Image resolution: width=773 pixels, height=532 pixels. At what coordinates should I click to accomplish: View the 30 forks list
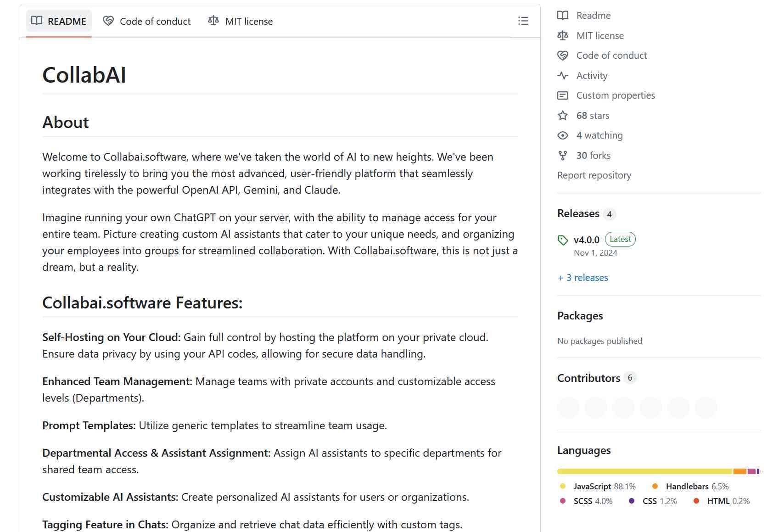coord(593,156)
